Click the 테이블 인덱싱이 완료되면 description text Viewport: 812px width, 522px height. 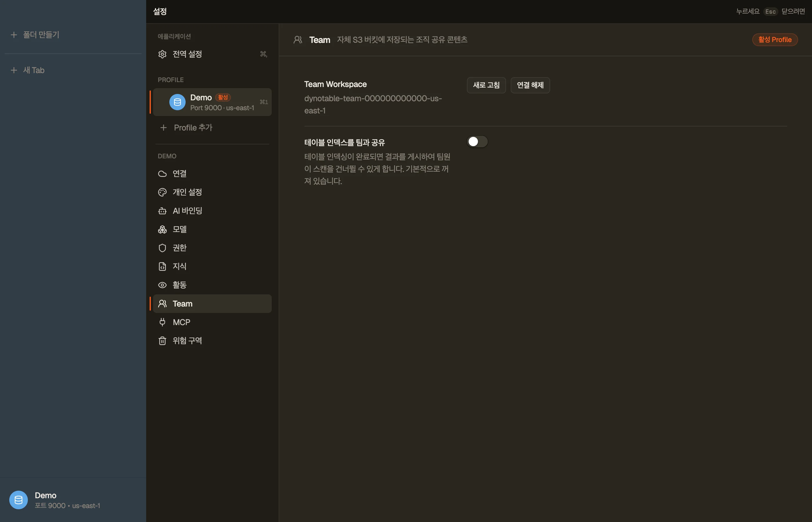(377, 169)
